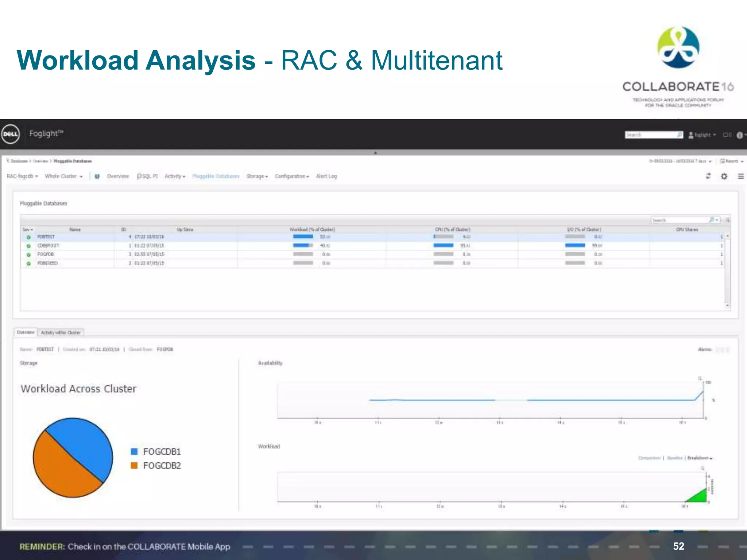
Task: Click the green status icon of FOGPDB row
Action: (x=28, y=255)
